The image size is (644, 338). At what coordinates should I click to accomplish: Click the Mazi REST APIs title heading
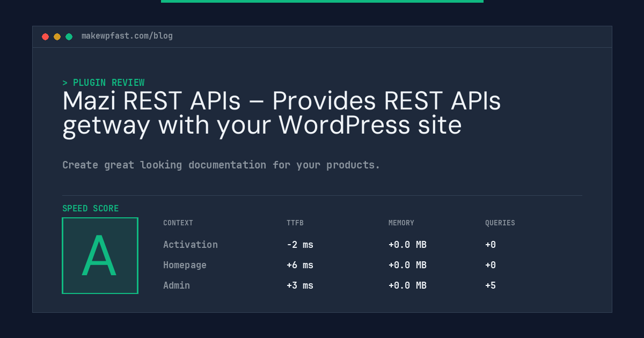tap(282, 113)
